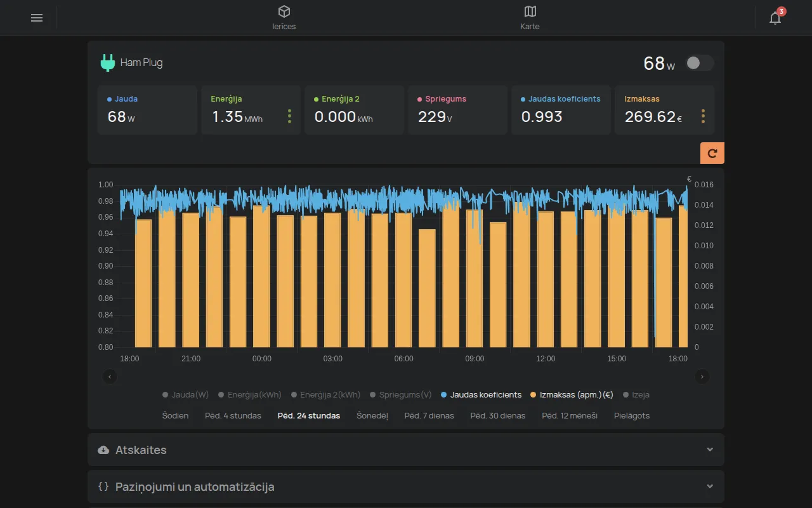Show the Jauda (W) series

click(185, 395)
